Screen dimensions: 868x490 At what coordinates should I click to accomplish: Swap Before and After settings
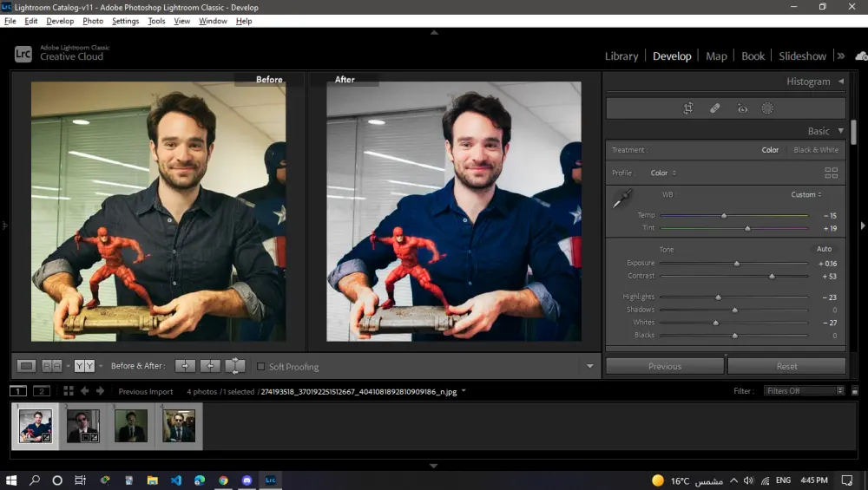click(x=234, y=366)
